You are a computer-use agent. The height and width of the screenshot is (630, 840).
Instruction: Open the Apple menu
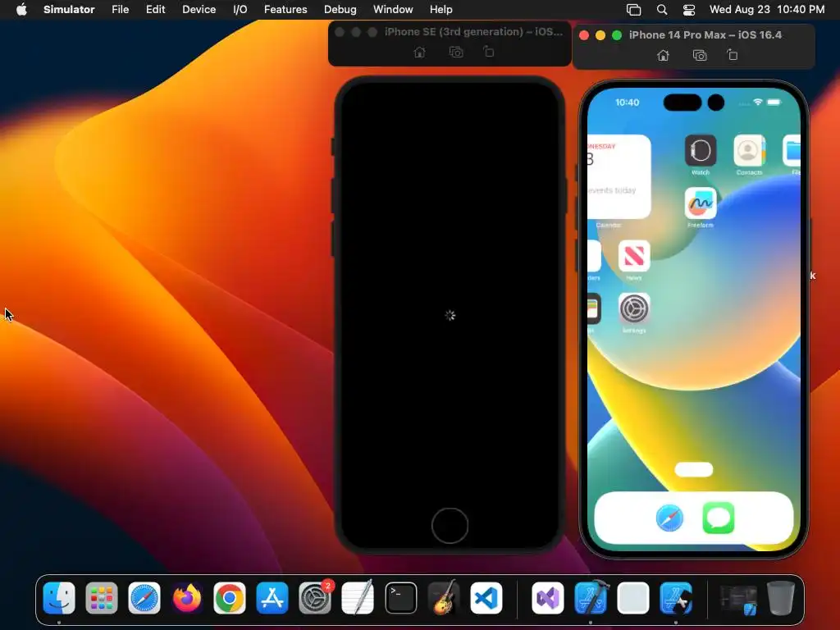21,10
